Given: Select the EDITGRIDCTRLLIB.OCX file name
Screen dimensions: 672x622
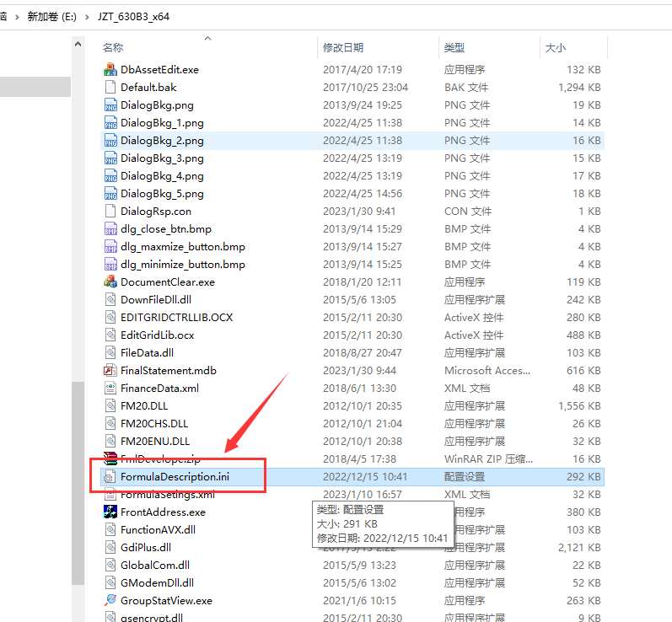Looking at the screenshot, I should pyautogui.click(x=176, y=318).
